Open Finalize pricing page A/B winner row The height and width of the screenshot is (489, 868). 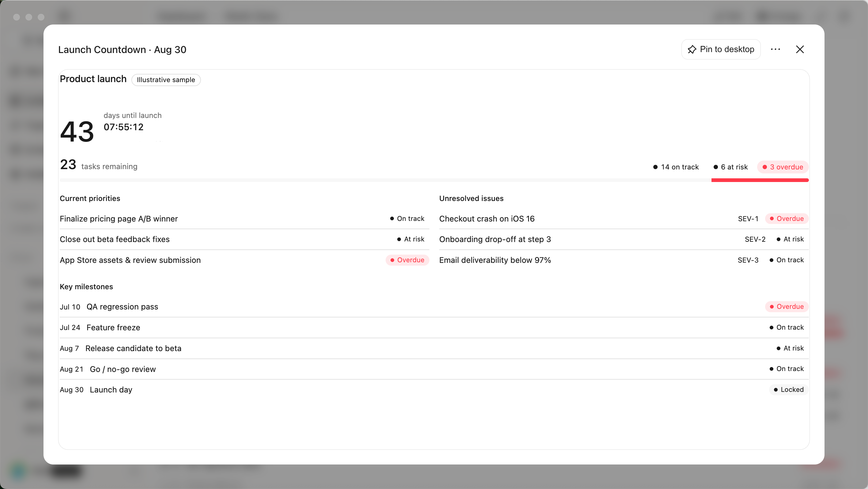click(244, 219)
